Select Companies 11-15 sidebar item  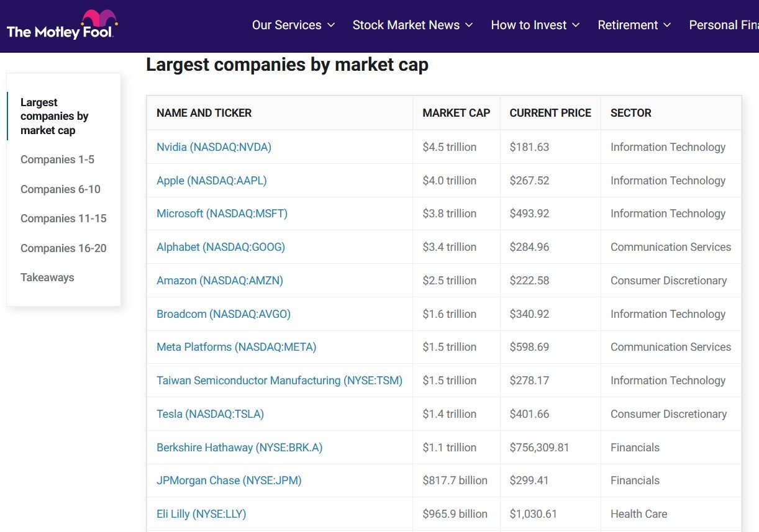63,219
